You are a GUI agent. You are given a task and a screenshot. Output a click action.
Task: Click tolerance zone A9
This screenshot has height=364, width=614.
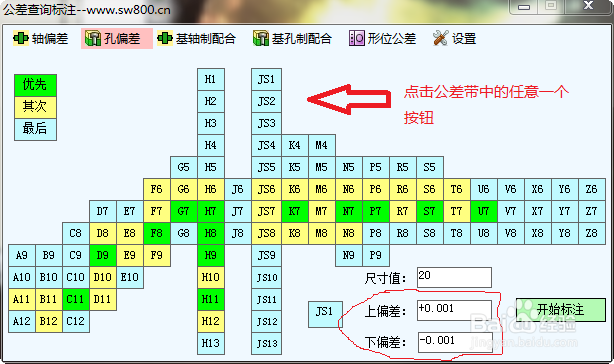point(22,255)
